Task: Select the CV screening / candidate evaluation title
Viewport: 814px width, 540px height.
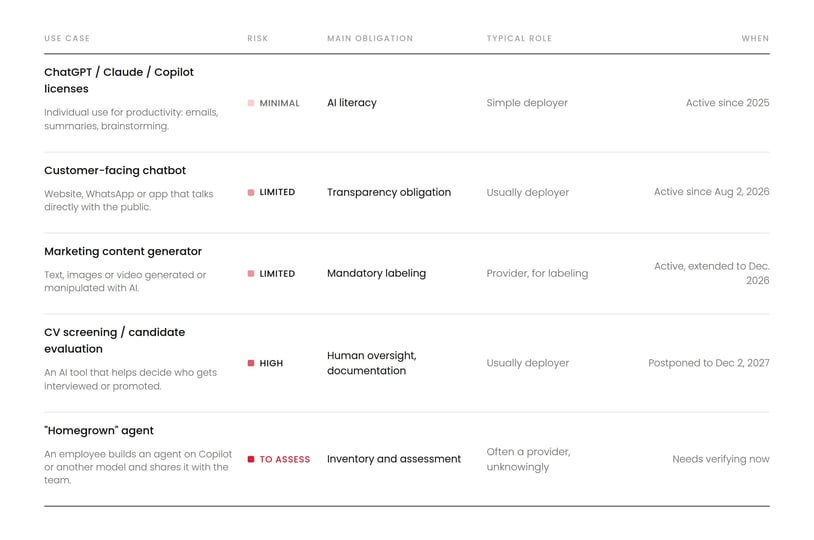Action: (x=114, y=340)
